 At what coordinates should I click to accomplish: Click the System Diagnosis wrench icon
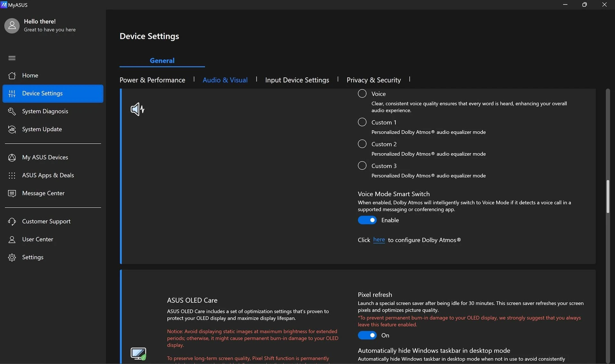pyautogui.click(x=12, y=111)
